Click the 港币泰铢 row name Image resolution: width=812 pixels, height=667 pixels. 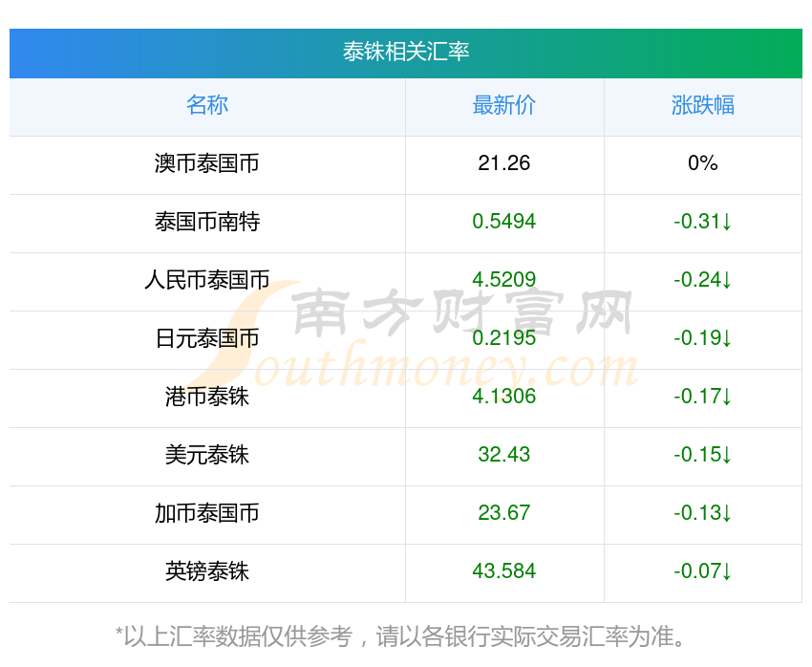tap(207, 397)
